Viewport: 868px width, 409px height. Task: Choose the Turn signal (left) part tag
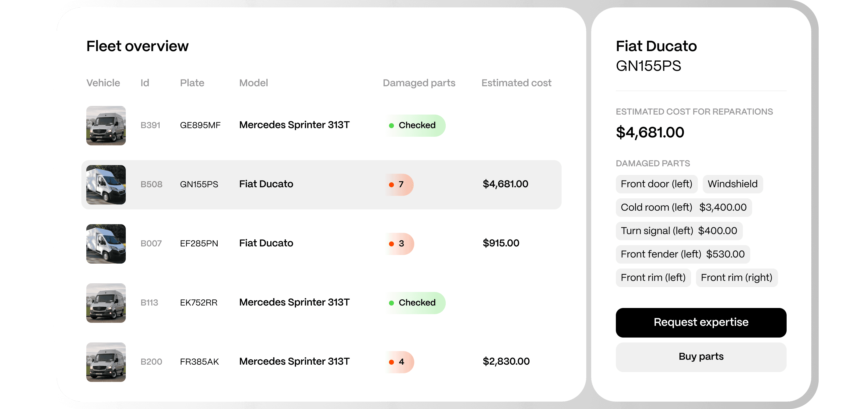(x=679, y=231)
